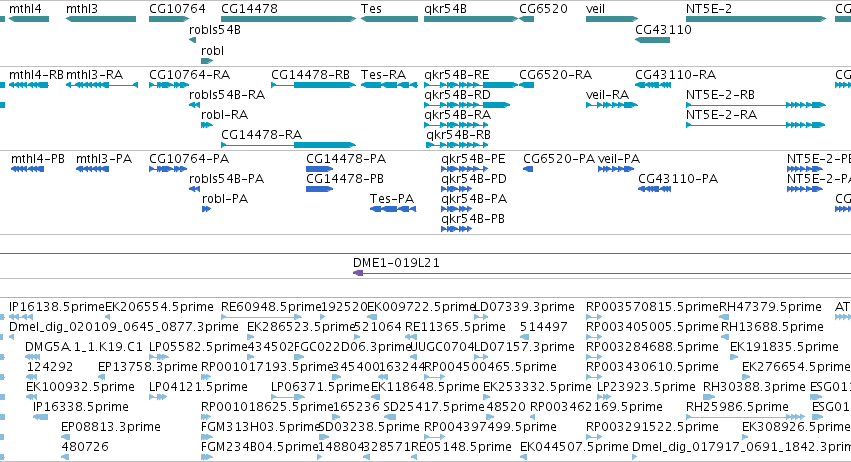The height and width of the screenshot is (462, 851).
Task: Open the CG14478-RB transcript label
Action: [310, 75]
